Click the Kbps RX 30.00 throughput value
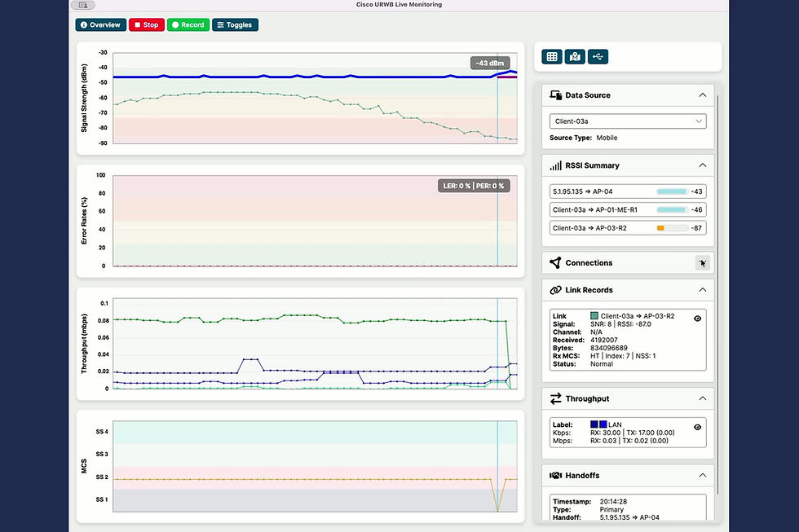 click(x=605, y=433)
